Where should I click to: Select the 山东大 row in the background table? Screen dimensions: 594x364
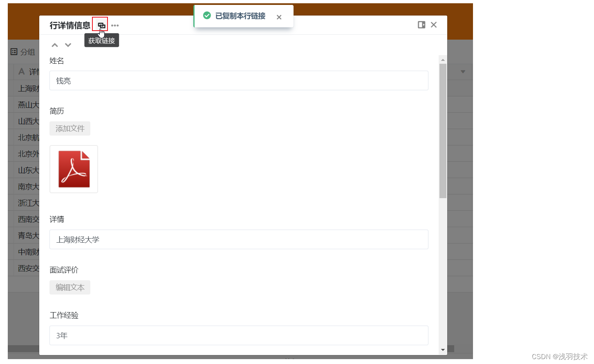(x=29, y=170)
